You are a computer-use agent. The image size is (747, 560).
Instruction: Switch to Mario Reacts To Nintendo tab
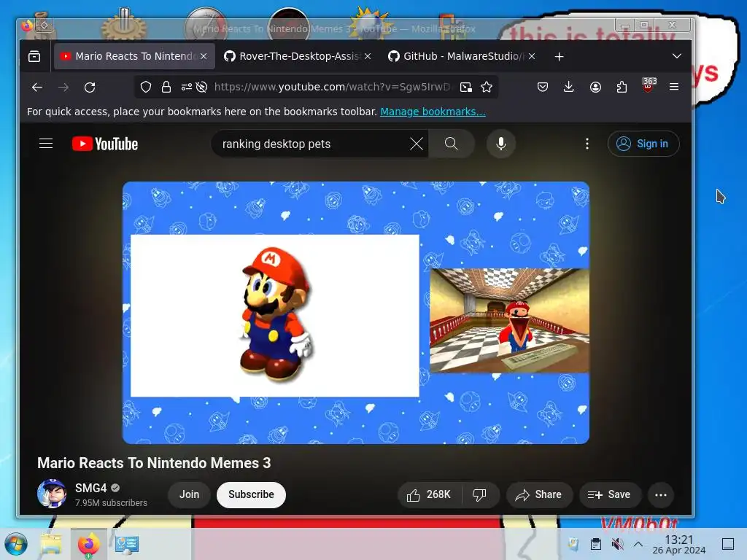(x=134, y=56)
